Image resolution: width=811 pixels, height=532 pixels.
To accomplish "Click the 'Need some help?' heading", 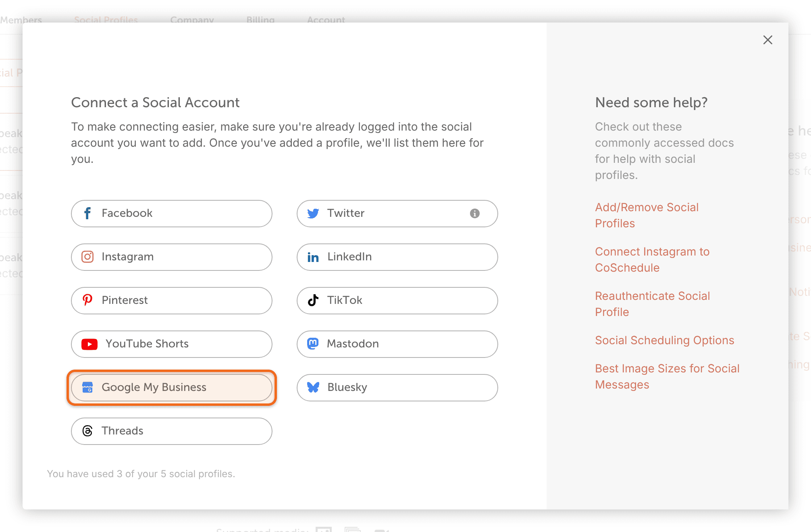I will pyautogui.click(x=651, y=102).
